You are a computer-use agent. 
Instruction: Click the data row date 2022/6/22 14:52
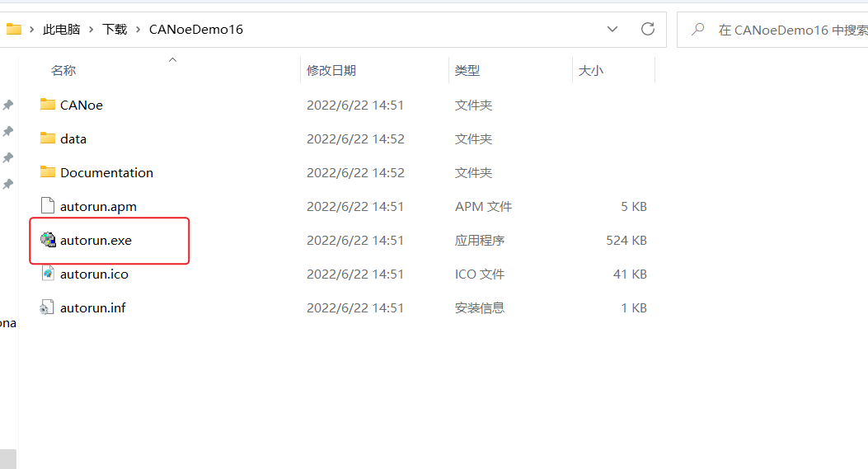coord(355,139)
